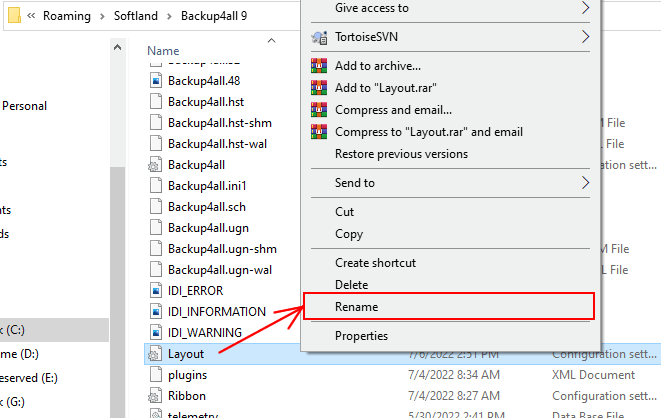The width and height of the screenshot is (661, 418).
Task: Open breadcrumb overflow chevron before Roaming
Action: tap(31, 16)
